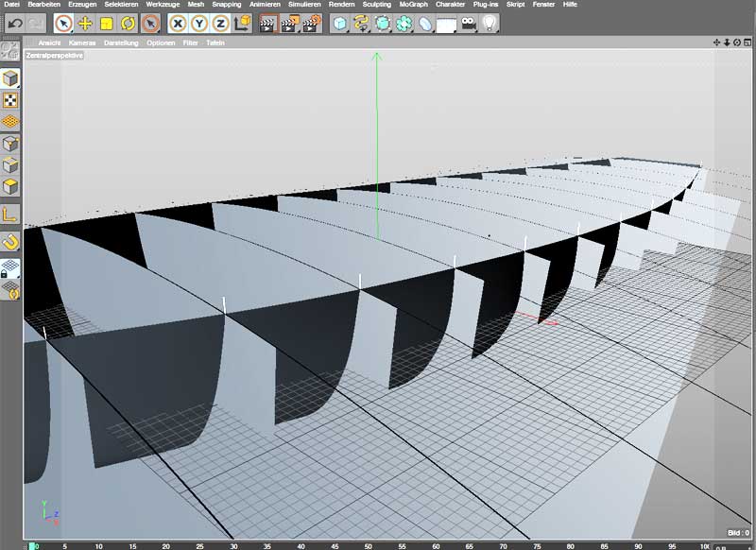Image resolution: width=756 pixels, height=550 pixels.
Task: Open viewport Ansicht menu
Action: click(49, 43)
